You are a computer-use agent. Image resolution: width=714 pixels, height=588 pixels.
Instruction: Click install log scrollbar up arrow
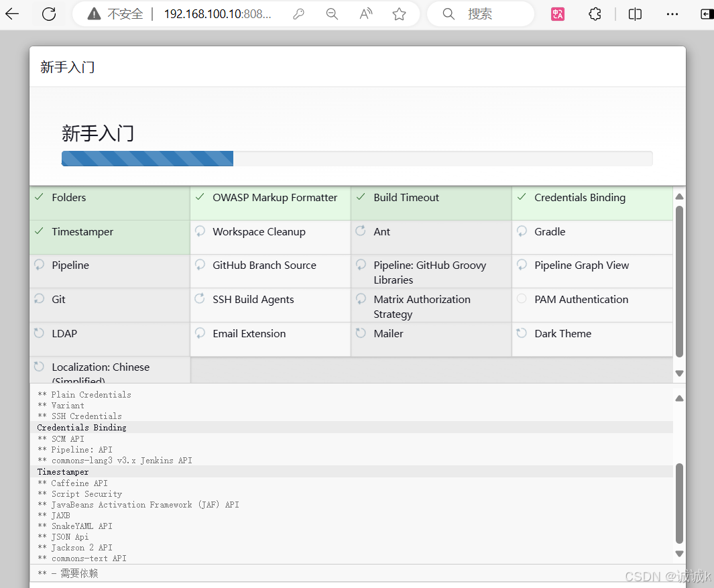[679, 398]
